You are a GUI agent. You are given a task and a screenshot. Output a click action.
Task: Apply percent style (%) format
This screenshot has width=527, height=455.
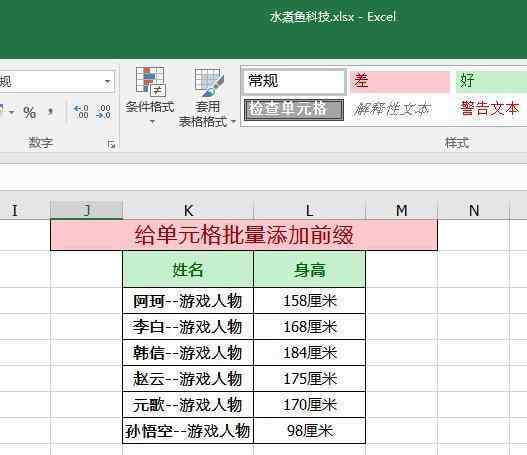coord(30,112)
